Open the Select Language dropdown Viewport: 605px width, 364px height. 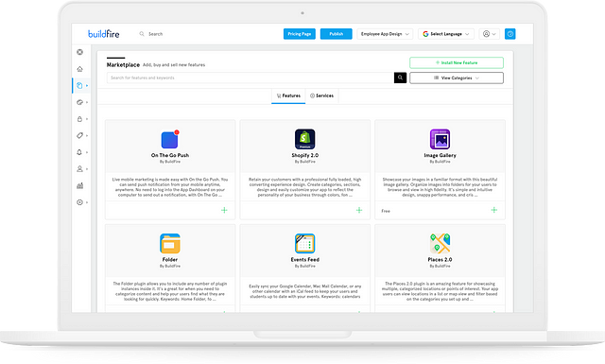446,34
